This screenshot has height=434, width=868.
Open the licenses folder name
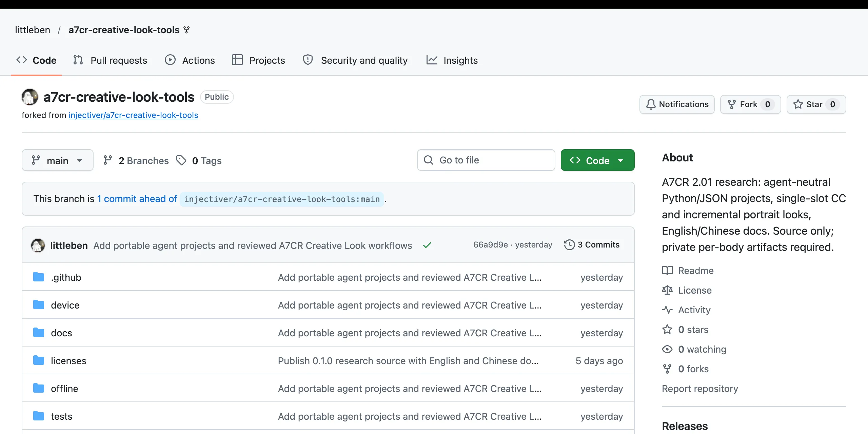[68, 361]
